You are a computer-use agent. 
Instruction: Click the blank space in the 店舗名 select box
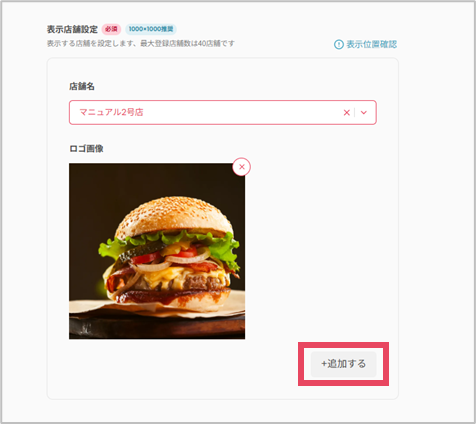240,113
